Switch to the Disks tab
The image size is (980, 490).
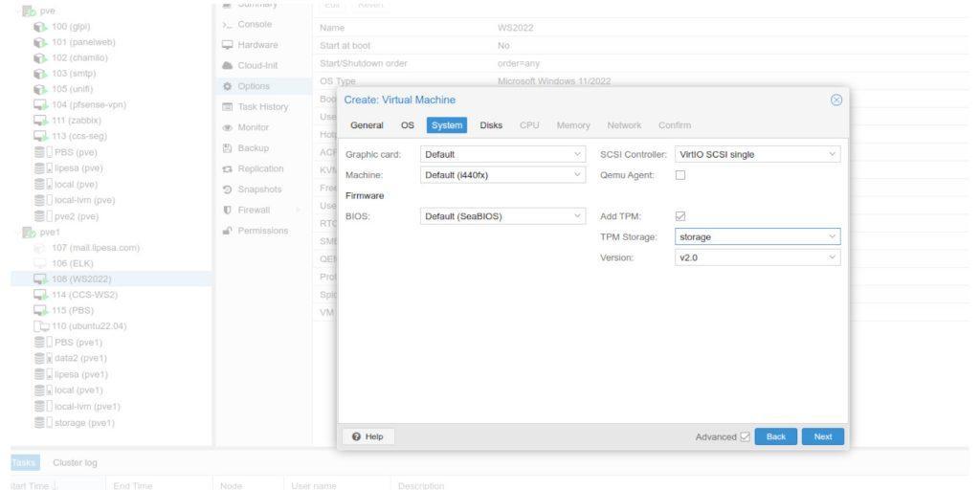click(491, 125)
